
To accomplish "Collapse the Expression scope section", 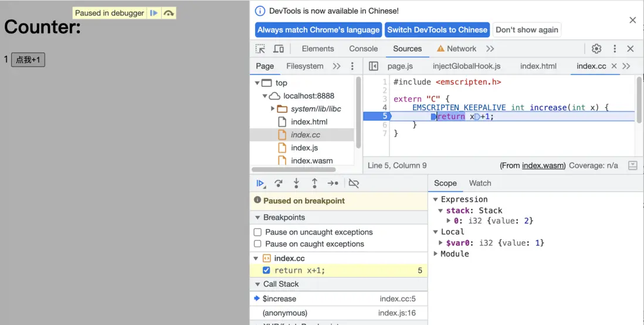I will click(x=435, y=199).
